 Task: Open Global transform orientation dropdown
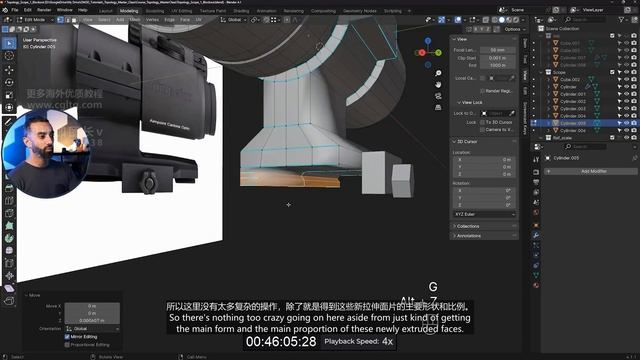click(x=233, y=20)
